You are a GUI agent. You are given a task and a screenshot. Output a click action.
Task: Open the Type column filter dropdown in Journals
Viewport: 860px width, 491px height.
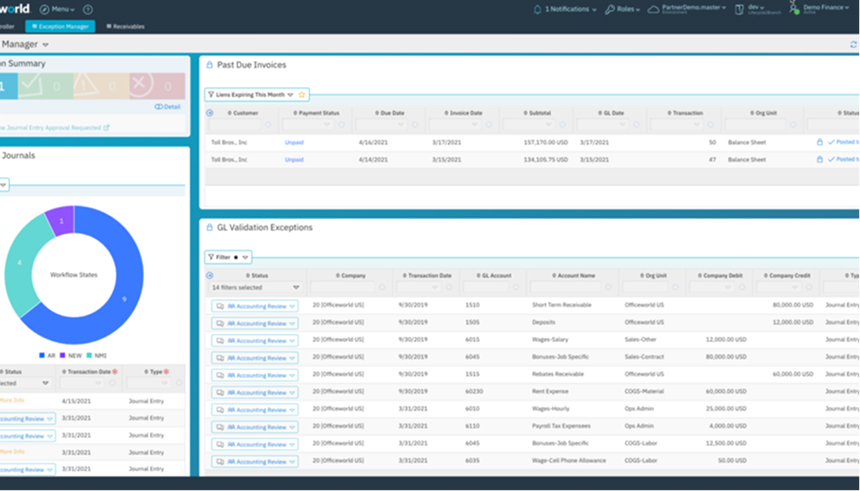click(x=149, y=383)
